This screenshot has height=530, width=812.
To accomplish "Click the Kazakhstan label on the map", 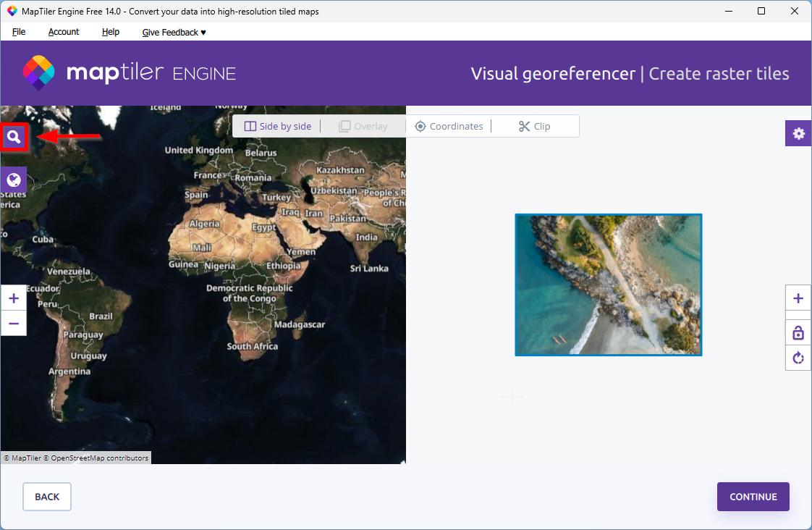I will pos(340,170).
